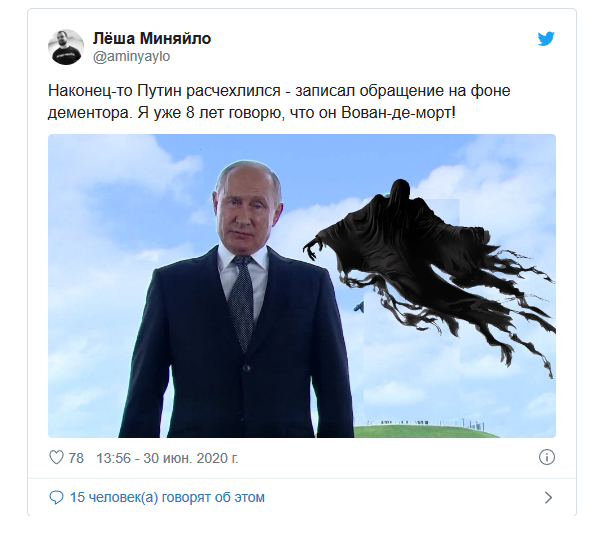This screenshot has height=535, width=609.
Task: Expand conversation with the right chevron arrow
Action: [x=548, y=497]
